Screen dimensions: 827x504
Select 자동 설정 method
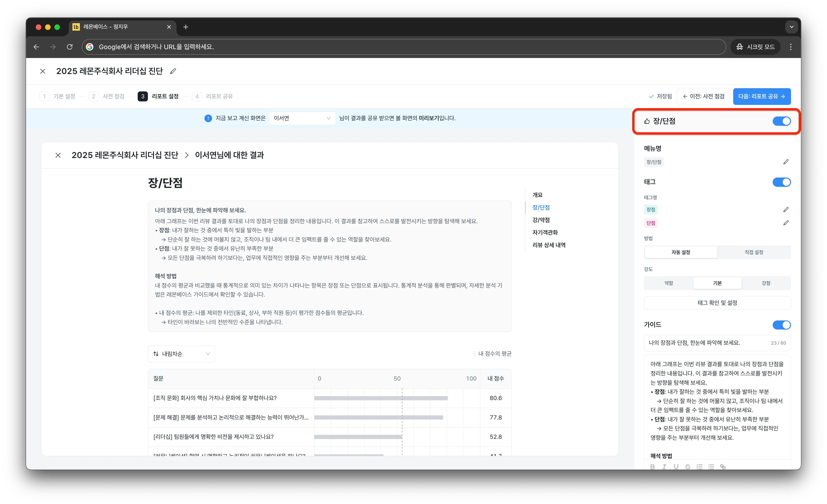tap(681, 252)
